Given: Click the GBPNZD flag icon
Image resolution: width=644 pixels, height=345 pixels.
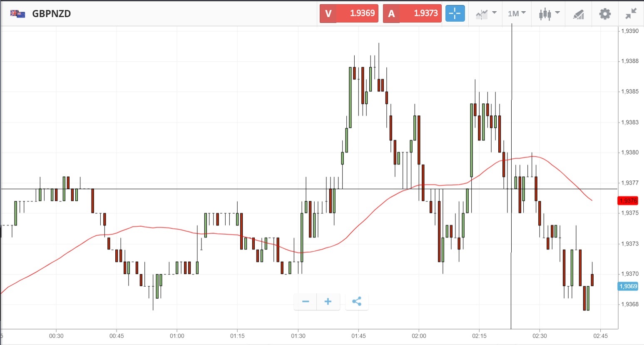Looking at the screenshot, I should [x=17, y=14].
